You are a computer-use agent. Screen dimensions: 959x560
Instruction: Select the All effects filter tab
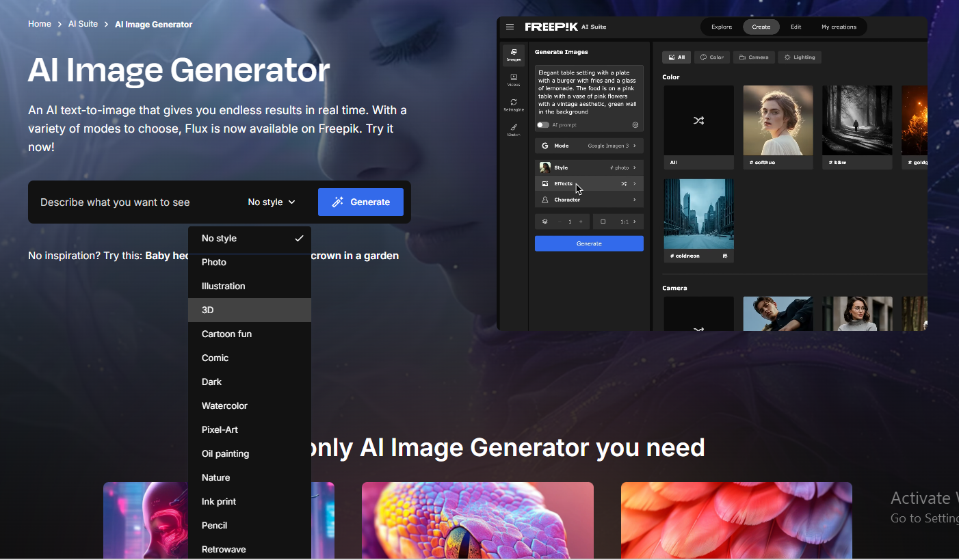point(676,57)
